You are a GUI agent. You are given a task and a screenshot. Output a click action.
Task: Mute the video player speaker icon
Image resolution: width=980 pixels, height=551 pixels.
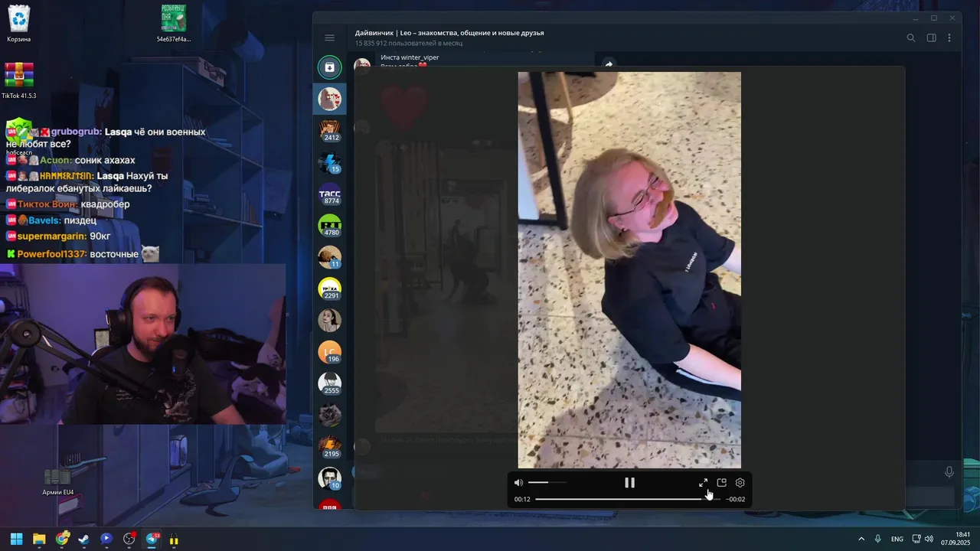point(518,483)
